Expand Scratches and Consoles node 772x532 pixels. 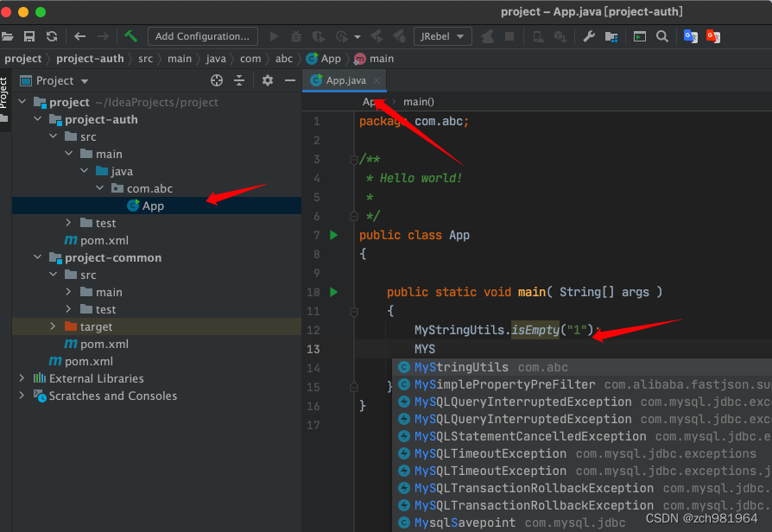pyautogui.click(x=22, y=395)
